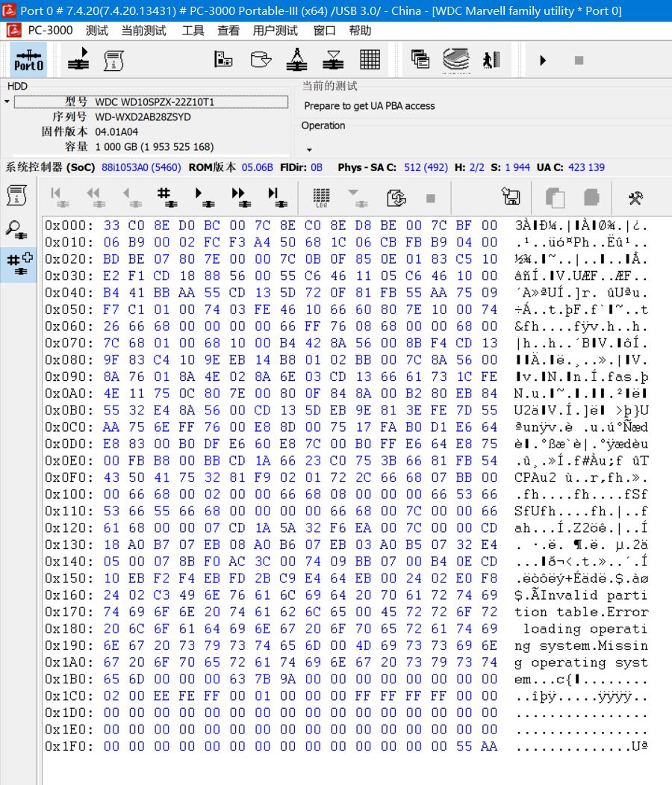Open the greyed down-arrow disk dropdown

pyautogui.click(x=358, y=198)
